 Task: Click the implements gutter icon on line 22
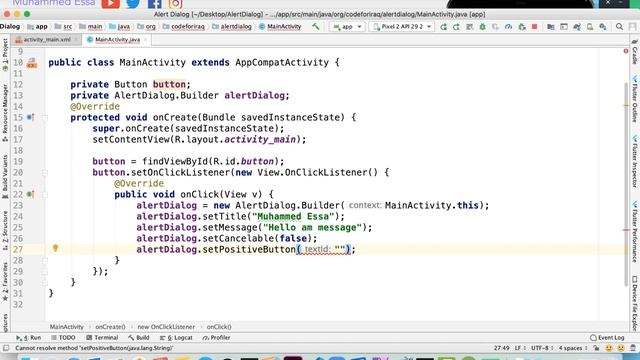point(30,194)
